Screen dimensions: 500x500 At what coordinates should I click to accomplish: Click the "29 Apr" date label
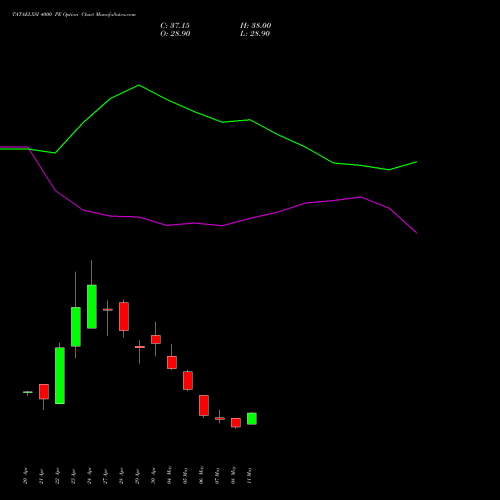coord(138,476)
